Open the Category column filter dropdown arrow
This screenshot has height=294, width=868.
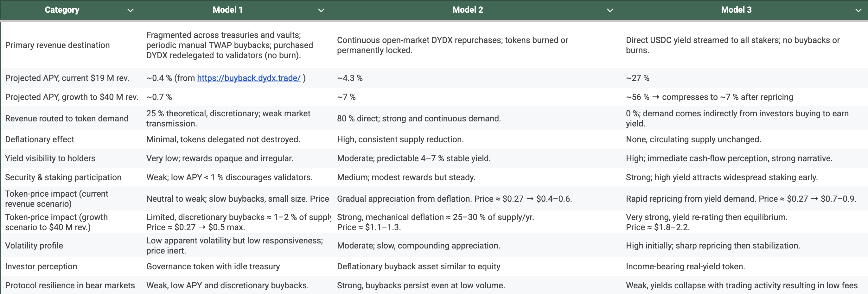[x=131, y=10]
